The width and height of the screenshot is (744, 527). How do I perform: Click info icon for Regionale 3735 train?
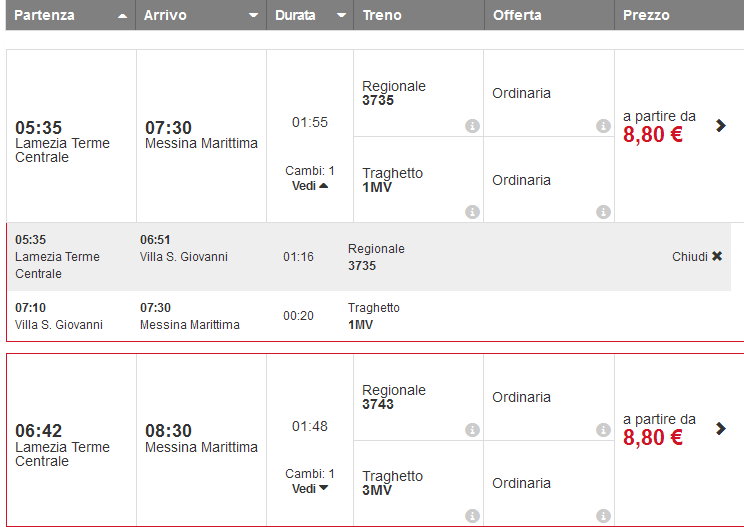472,126
